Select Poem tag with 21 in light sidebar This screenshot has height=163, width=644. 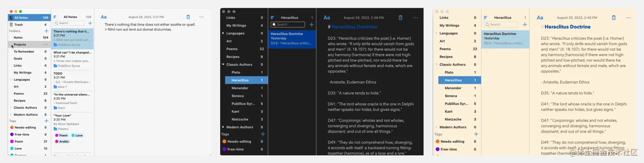tap(29, 141)
